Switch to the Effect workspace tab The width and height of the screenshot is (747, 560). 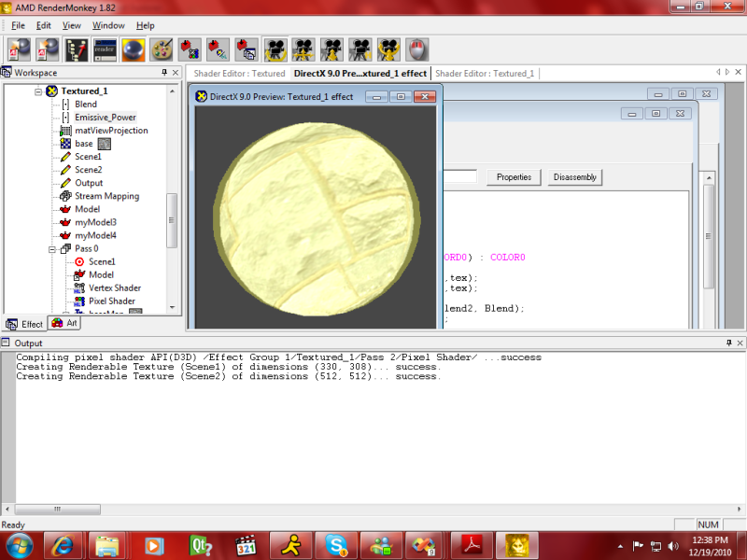coord(25,324)
